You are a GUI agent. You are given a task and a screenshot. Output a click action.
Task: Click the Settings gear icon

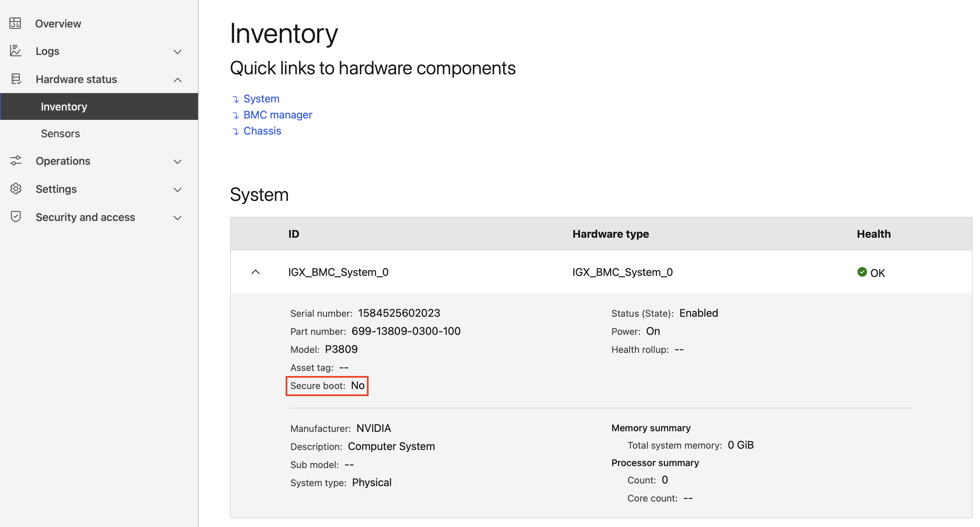coord(16,189)
